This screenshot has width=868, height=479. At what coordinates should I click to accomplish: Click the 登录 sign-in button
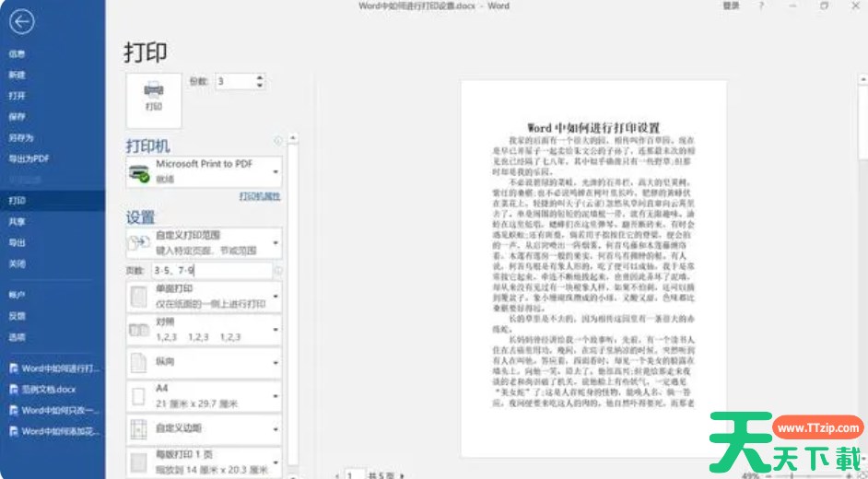[x=731, y=6]
